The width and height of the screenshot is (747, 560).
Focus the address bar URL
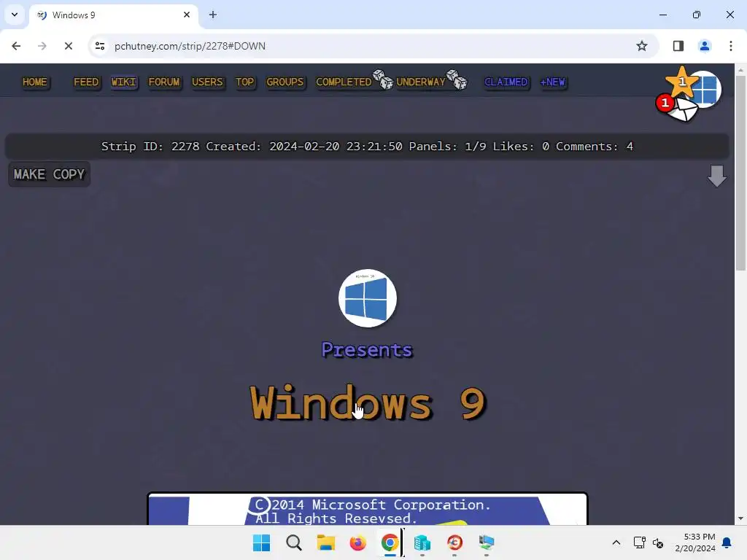[190, 46]
